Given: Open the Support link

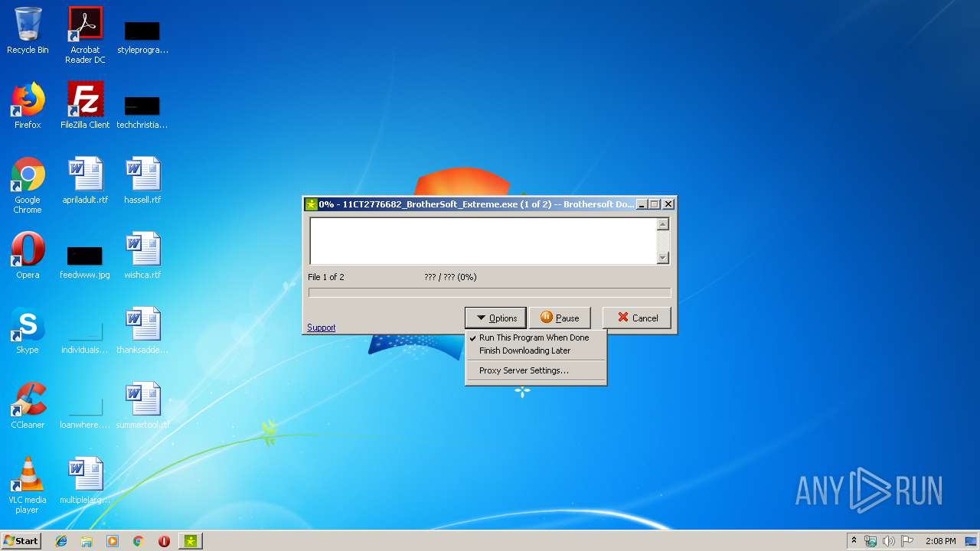Looking at the screenshot, I should tap(322, 328).
